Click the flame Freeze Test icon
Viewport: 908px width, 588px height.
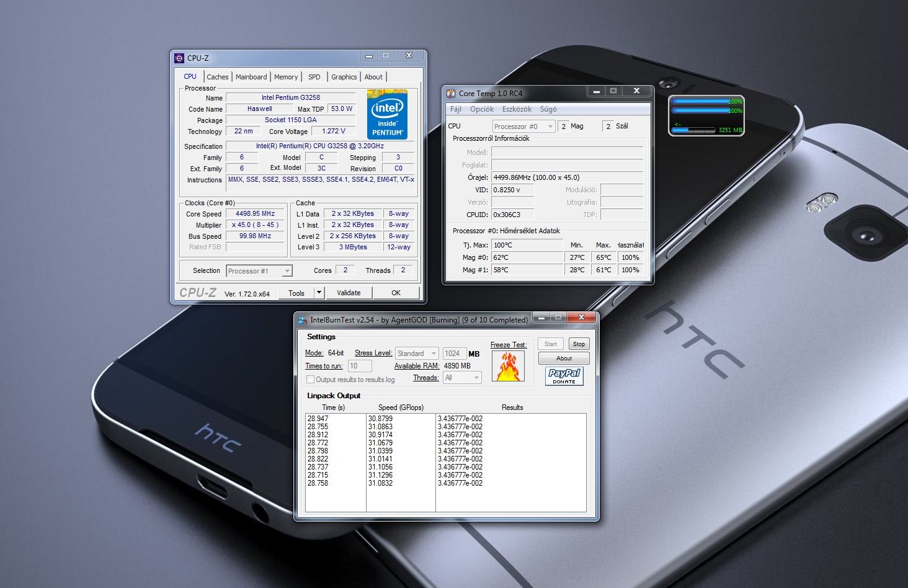pyautogui.click(x=508, y=366)
